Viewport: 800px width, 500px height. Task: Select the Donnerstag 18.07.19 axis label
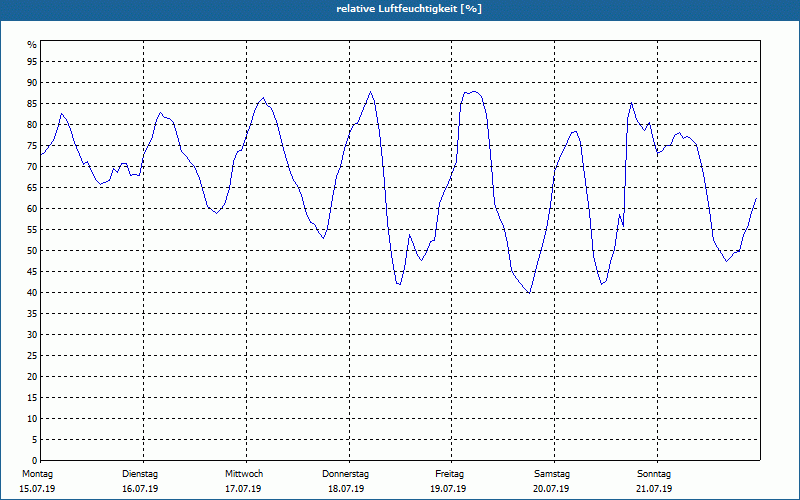(x=345, y=481)
